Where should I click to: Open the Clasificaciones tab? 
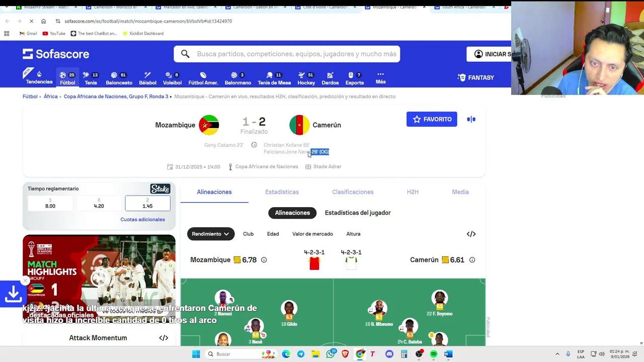353,192
